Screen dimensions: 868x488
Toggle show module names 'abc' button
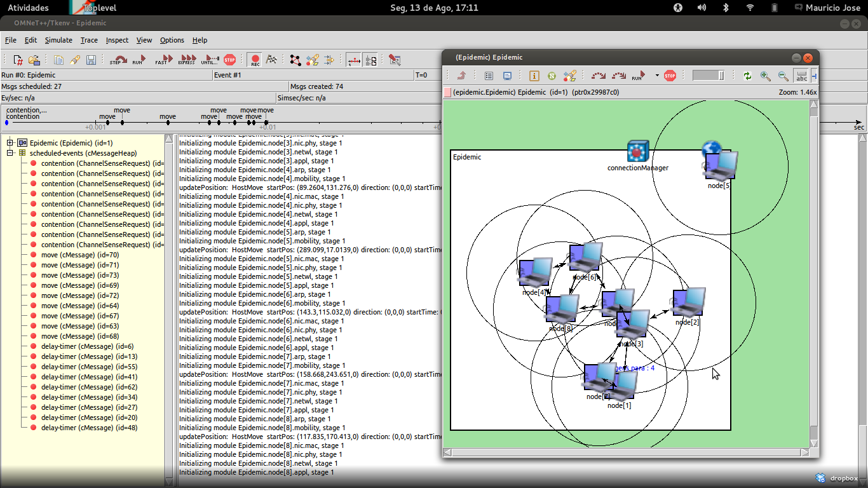(801, 76)
